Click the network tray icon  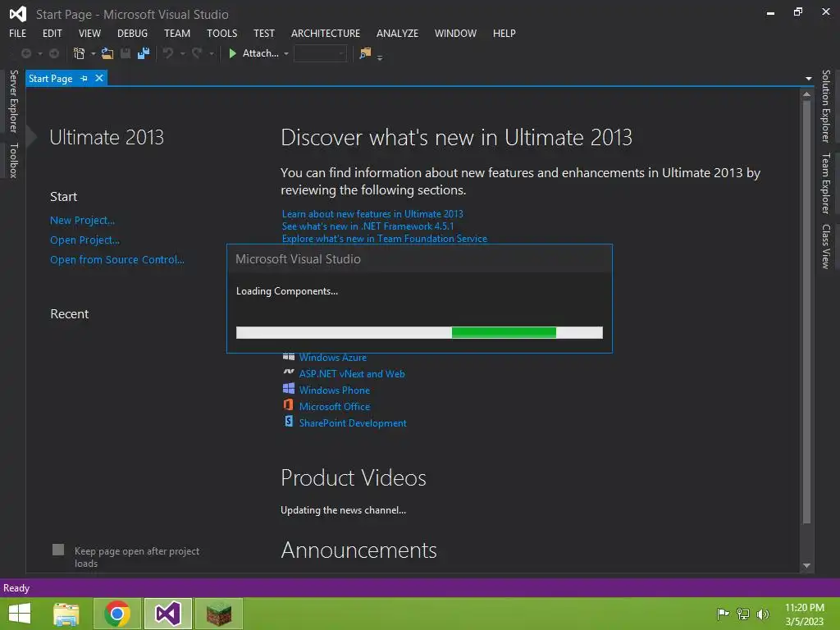coord(743,614)
